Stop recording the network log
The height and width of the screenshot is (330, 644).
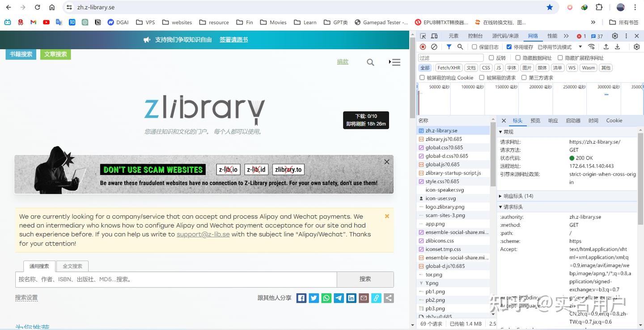coord(422,47)
